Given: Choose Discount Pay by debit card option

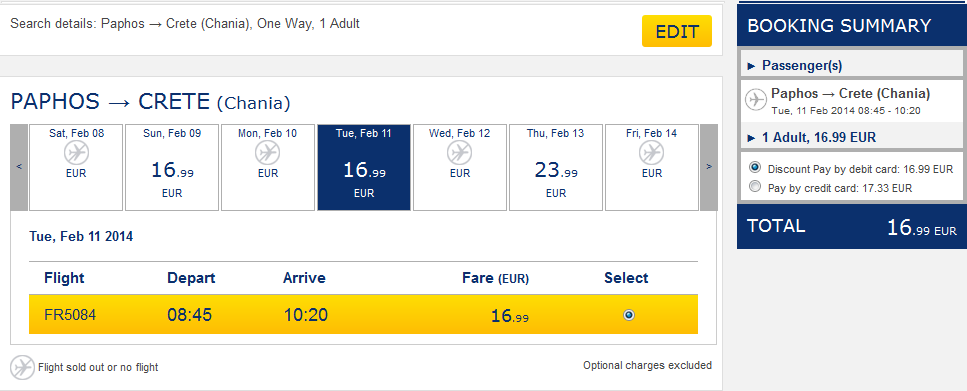Looking at the screenshot, I should click(x=754, y=168).
